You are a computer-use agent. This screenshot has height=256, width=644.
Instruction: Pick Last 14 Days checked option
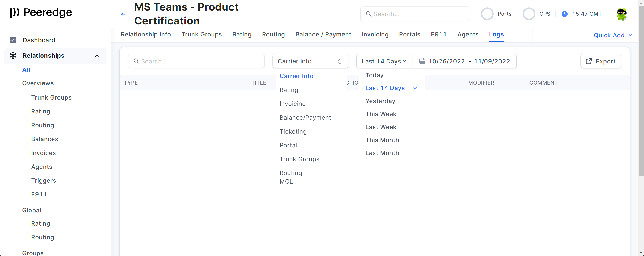coord(385,88)
